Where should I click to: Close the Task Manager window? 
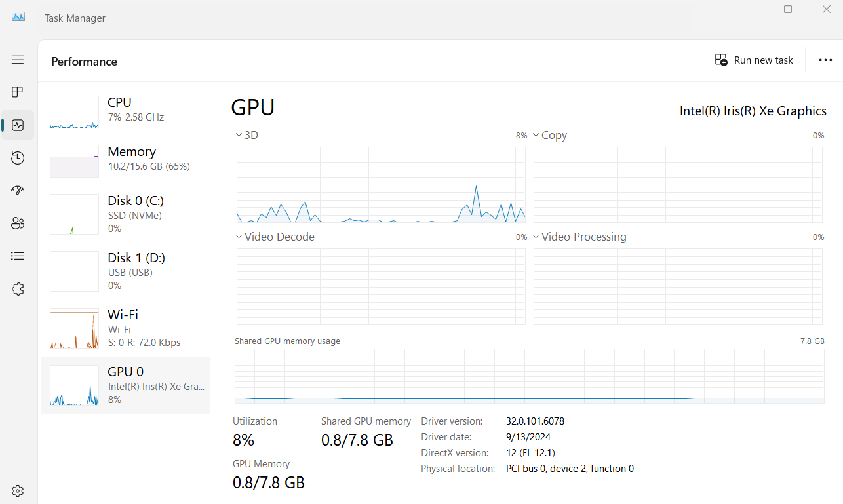point(826,9)
